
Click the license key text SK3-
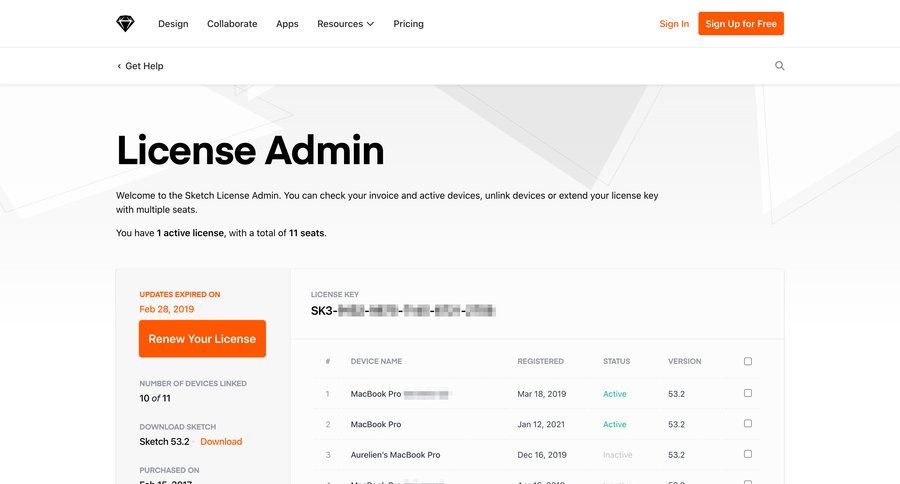pos(403,311)
